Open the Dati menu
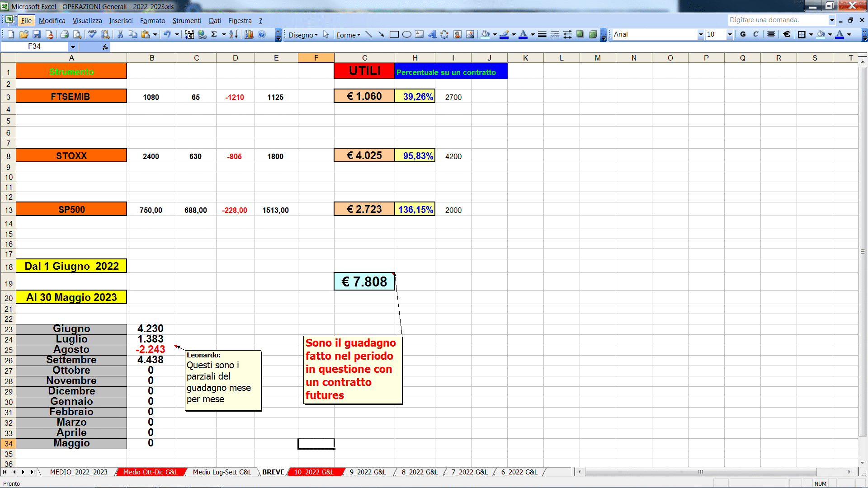 click(215, 20)
